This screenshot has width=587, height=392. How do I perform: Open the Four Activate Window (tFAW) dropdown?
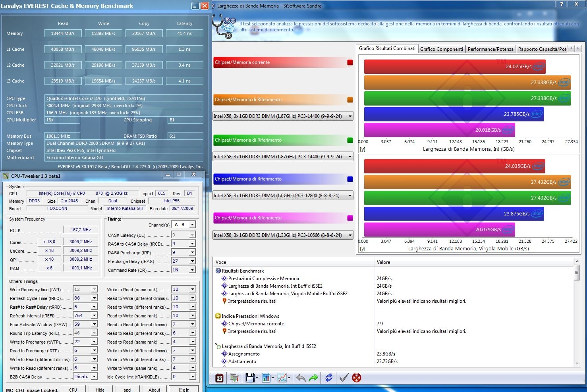click(x=94, y=324)
